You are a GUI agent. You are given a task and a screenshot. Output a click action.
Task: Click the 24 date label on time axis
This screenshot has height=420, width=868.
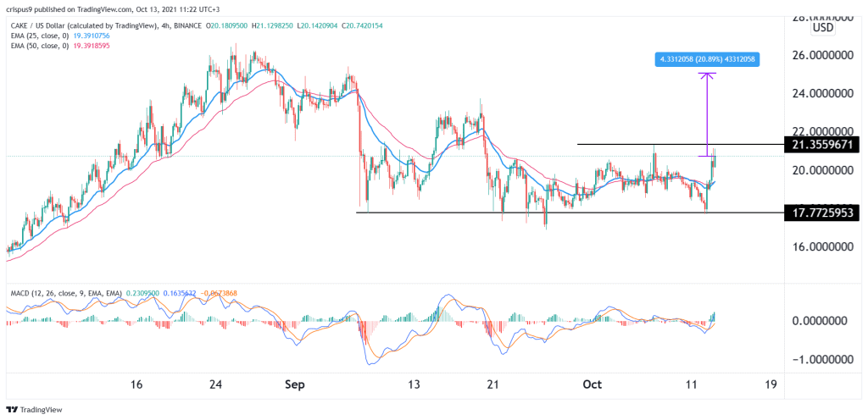216,384
